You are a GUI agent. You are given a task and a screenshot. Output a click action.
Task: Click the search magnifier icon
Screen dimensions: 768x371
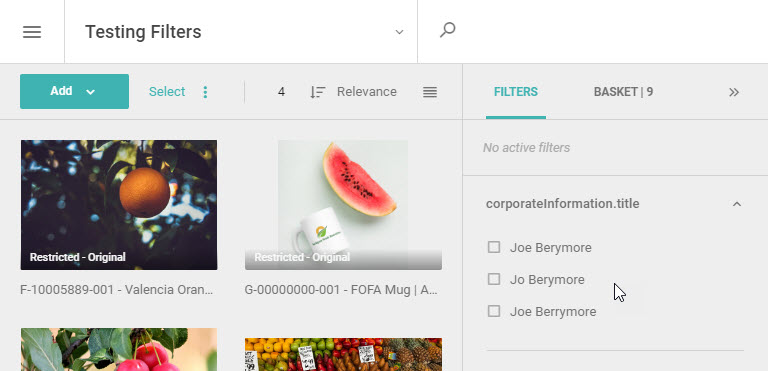[447, 30]
